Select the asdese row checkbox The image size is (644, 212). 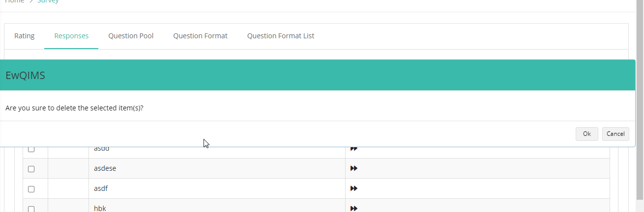pos(31,169)
